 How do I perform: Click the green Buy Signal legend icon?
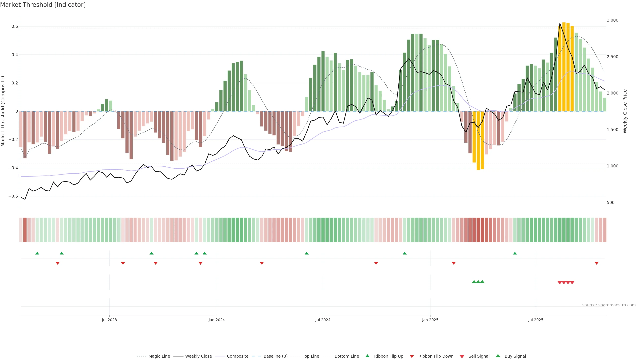coord(498,356)
